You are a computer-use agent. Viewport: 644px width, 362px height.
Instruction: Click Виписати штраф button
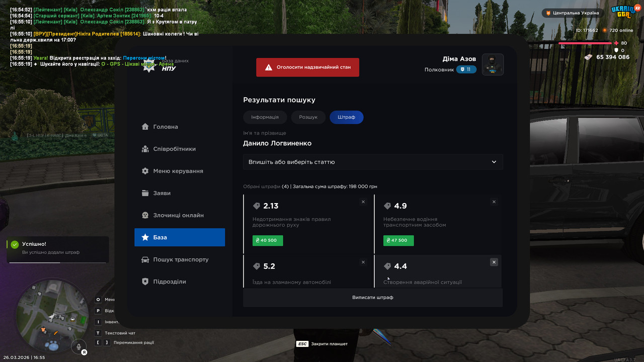point(373,297)
